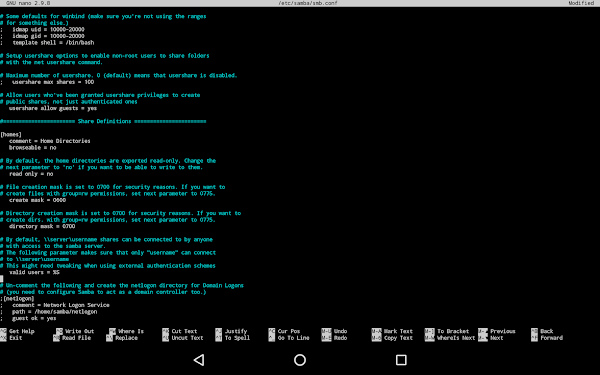Click the Uncut Text shortcut label

[187, 338]
